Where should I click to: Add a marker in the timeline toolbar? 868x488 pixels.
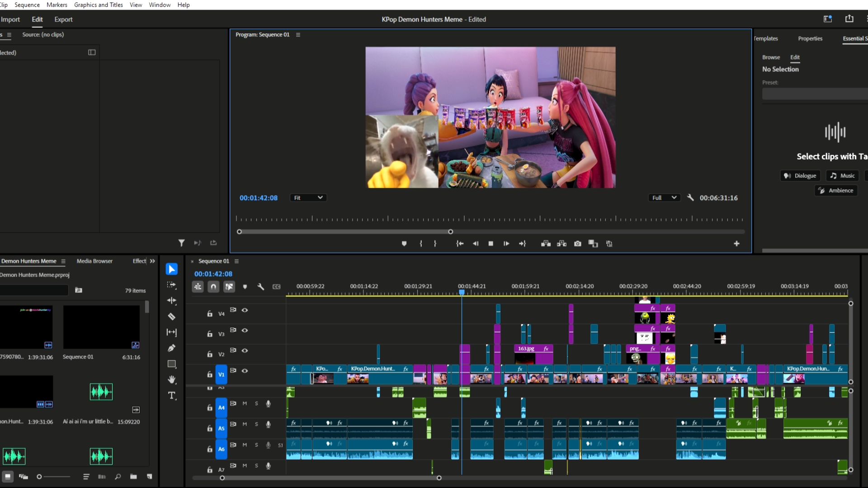coord(245,286)
